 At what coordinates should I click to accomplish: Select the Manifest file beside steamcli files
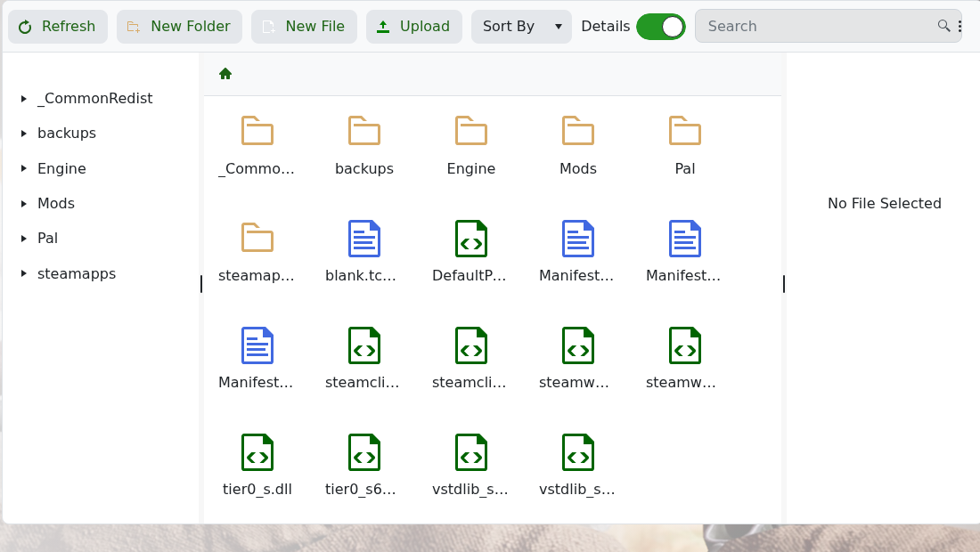click(x=257, y=345)
